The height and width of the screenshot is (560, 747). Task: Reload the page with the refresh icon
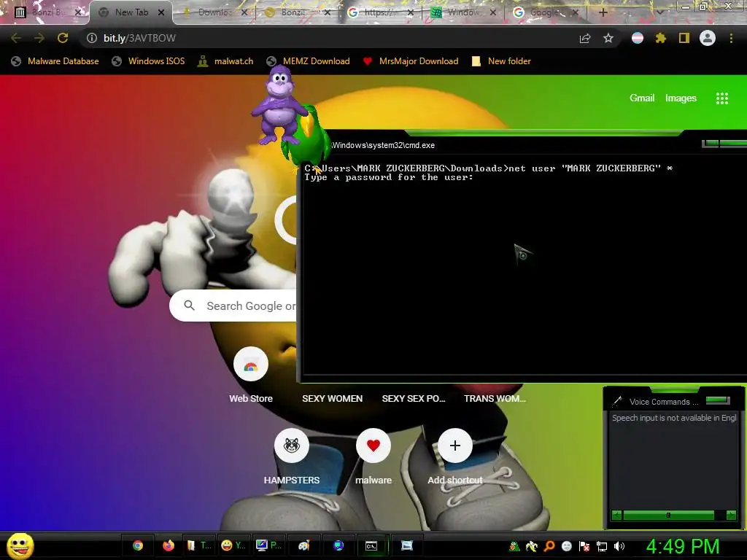pyautogui.click(x=63, y=38)
